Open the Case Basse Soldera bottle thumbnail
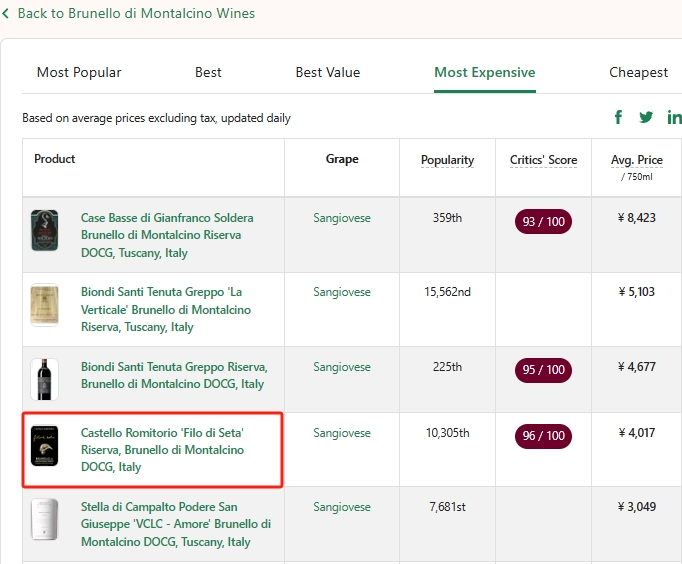682x564 pixels. coord(44,231)
